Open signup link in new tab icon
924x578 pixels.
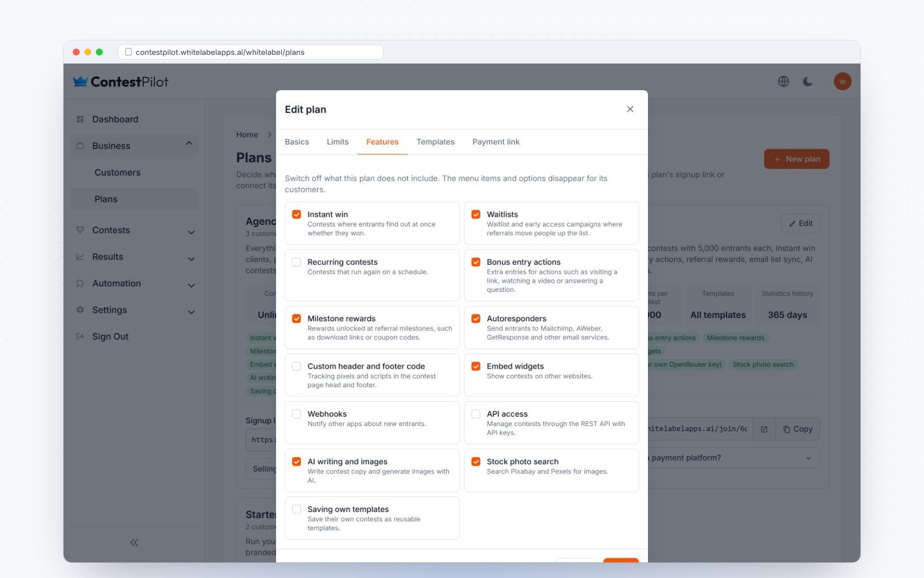click(x=764, y=429)
